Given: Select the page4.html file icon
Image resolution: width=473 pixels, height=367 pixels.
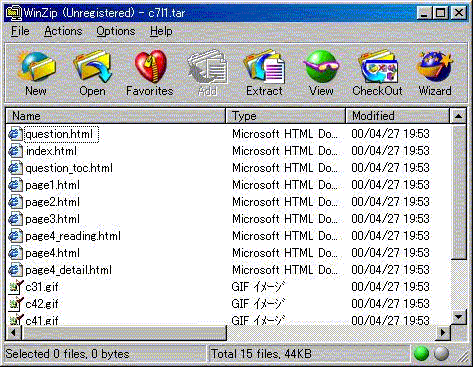Looking at the screenshot, I should (15, 253).
